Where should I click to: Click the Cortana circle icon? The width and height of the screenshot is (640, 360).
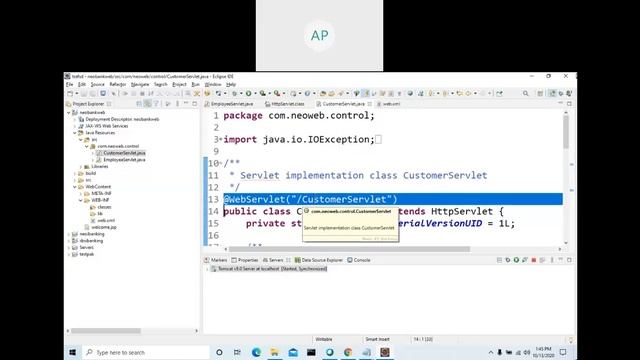219,352
